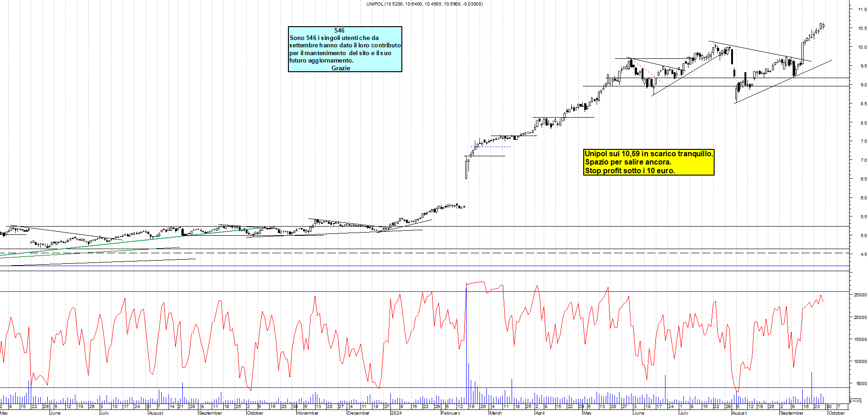Click the 10.5 price axis label
Viewport: 868px width, 415px height.
[862, 28]
